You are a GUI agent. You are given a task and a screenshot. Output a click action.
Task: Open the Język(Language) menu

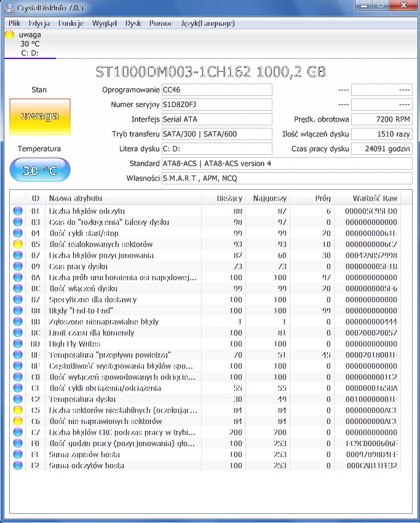(208, 23)
